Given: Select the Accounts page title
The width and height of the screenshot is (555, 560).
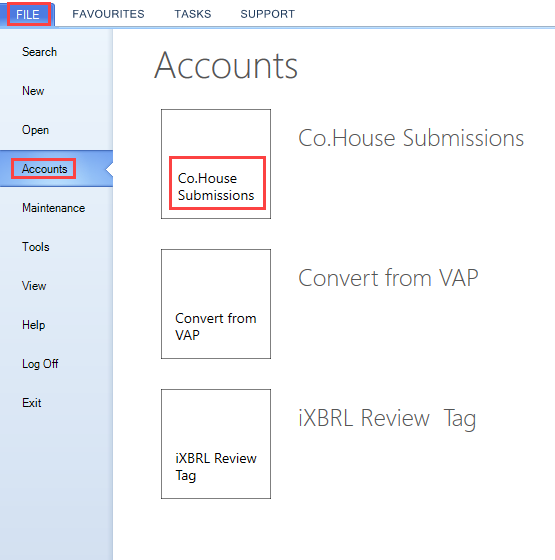Looking at the screenshot, I should (x=226, y=65).
